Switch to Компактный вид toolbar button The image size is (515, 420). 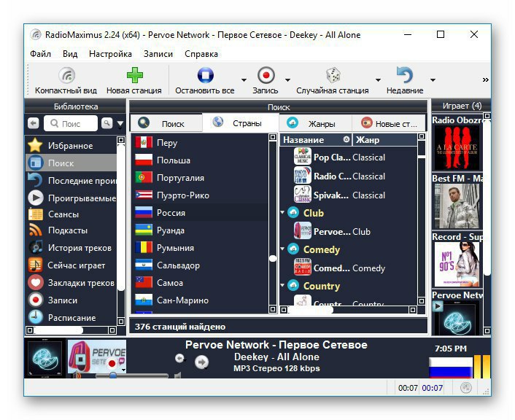[x=66, y=80]
